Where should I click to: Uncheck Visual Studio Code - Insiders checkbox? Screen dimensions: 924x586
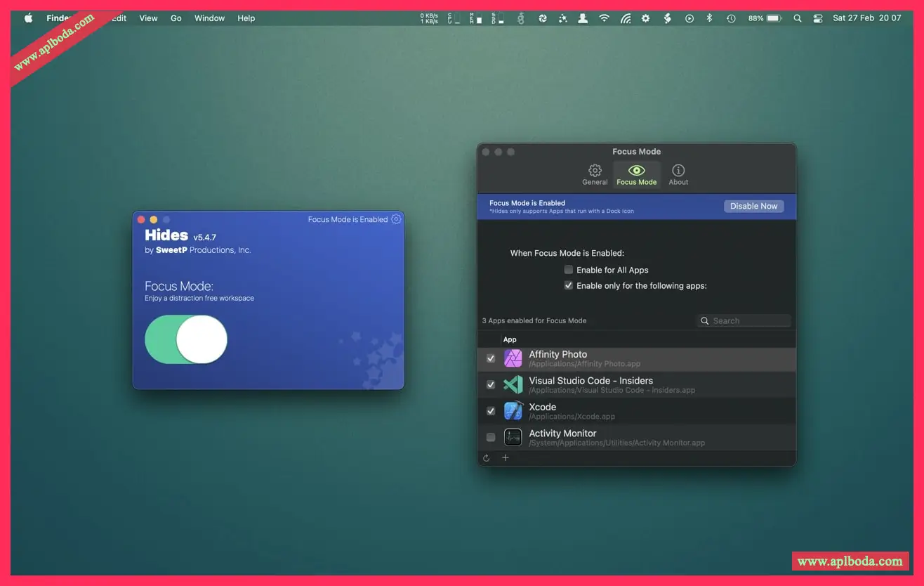(491, 385)
